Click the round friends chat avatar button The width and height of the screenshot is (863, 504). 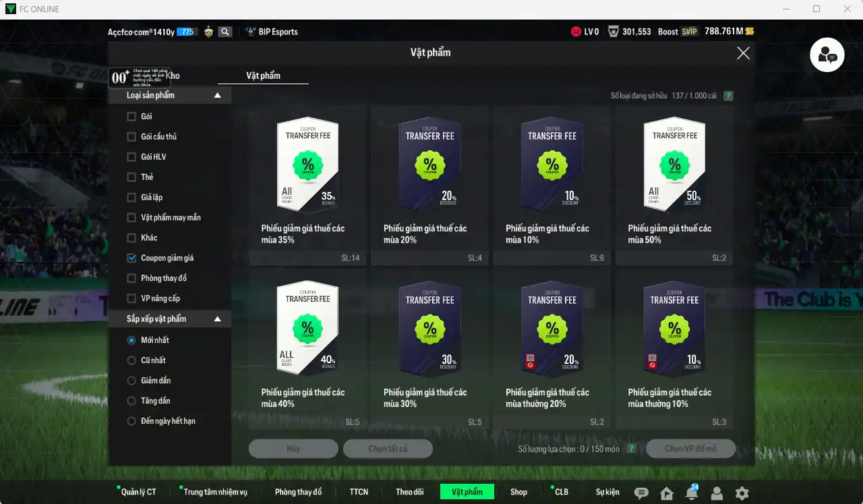coord(827,55)
